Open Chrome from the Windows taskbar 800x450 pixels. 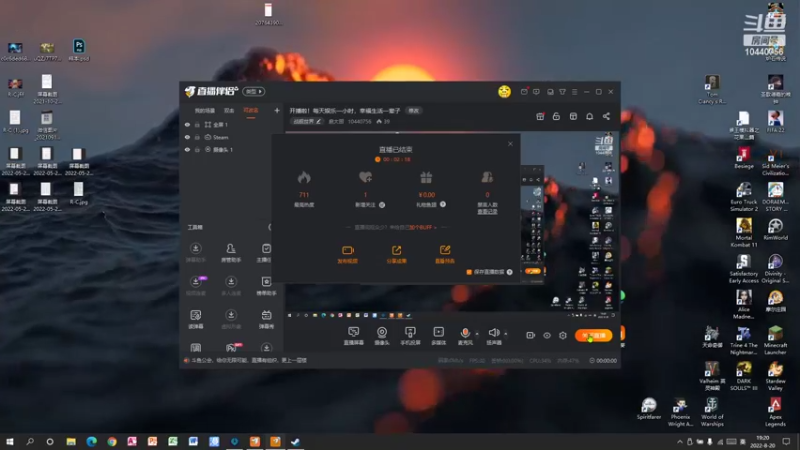tap(112, 442)
